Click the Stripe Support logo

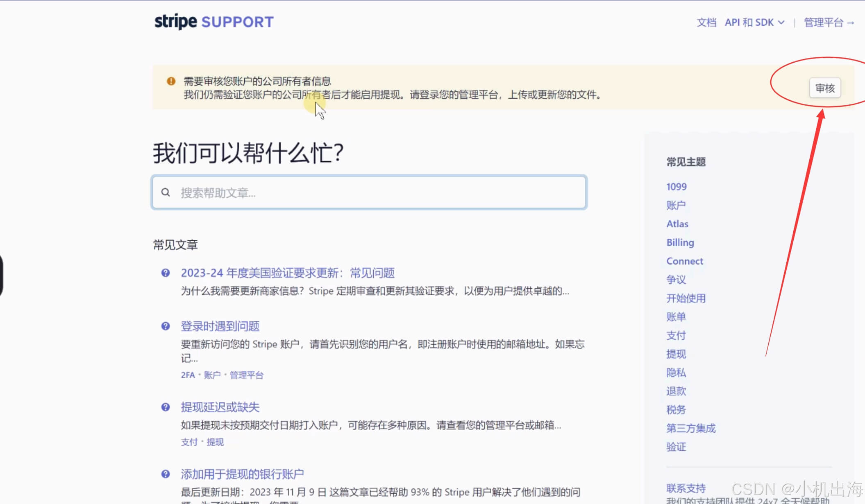coord(213,22)
